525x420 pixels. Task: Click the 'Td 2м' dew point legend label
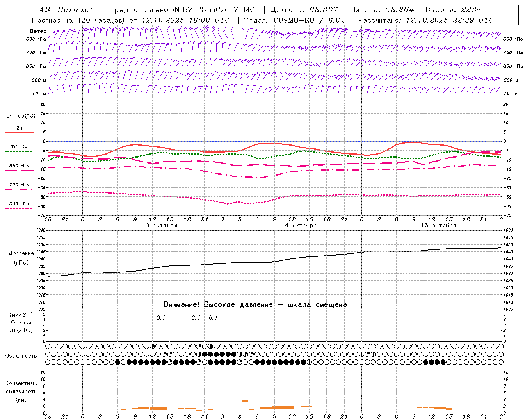(19, 147)
